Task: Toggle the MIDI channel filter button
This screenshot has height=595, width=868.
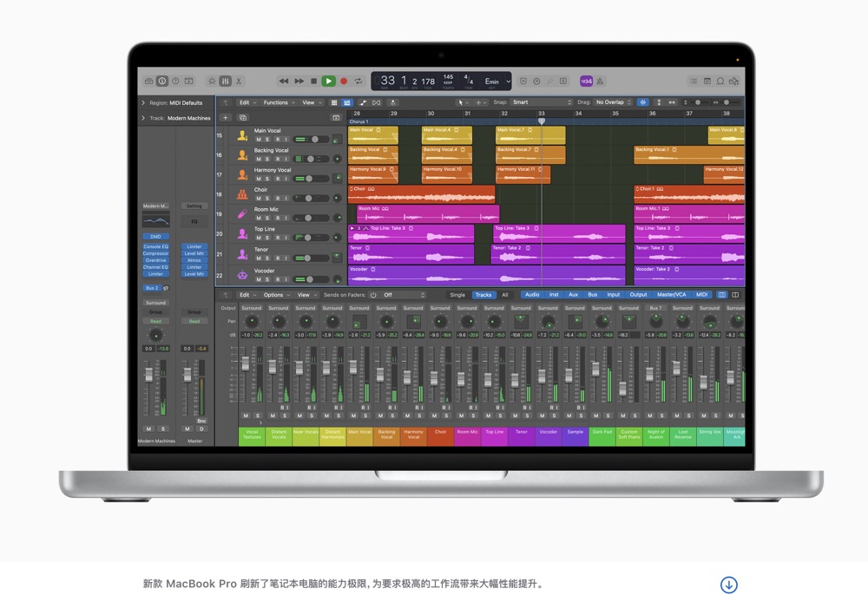Action: pos(702,295)
